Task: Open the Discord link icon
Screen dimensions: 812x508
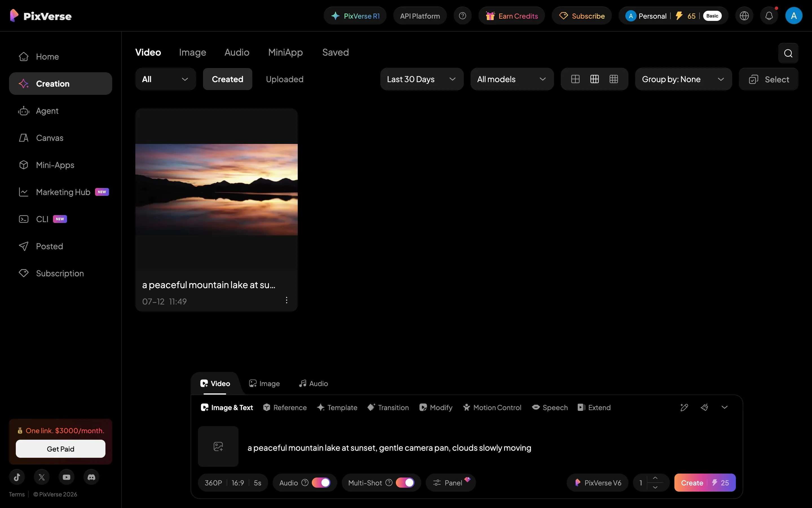Action: point(91,477)
